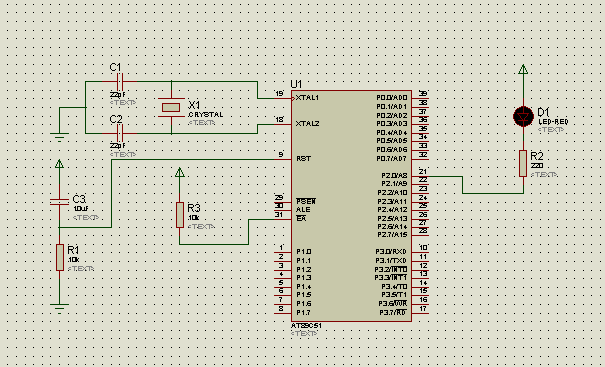
Task: Click the 10uF value under C3
Action: tap(81, 209)
